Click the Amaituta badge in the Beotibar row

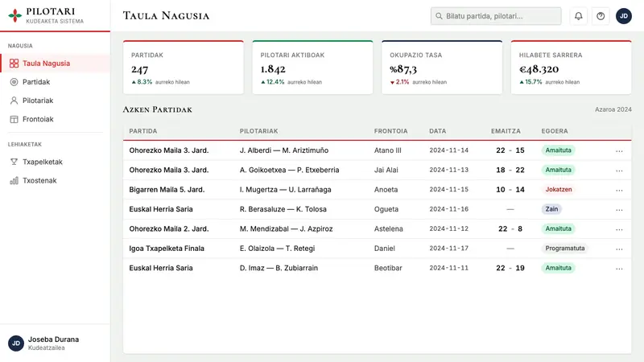(558, 268)
